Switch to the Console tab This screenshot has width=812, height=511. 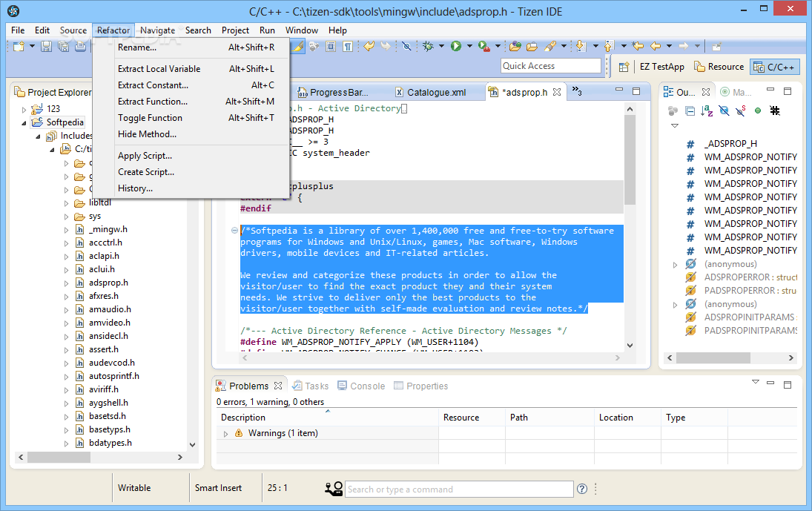click(x=361, y=386)
